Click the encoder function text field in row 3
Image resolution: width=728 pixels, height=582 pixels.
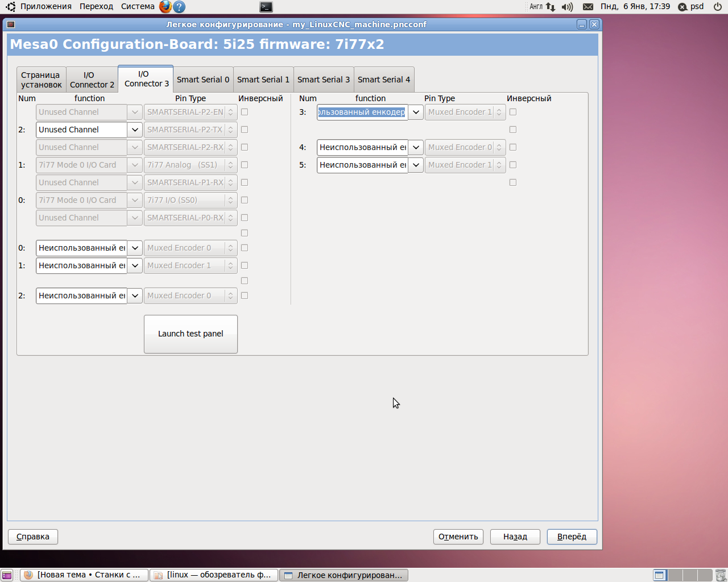coord(362,112)
